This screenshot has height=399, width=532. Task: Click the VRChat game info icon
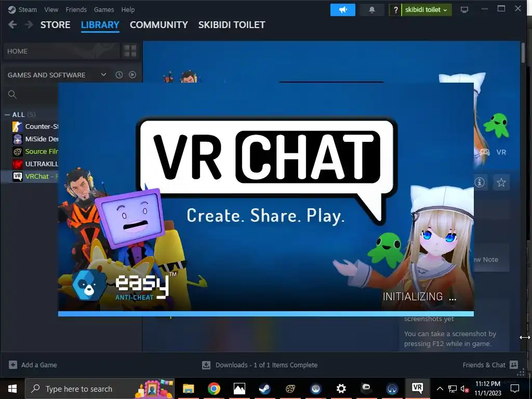pos(480,182)
